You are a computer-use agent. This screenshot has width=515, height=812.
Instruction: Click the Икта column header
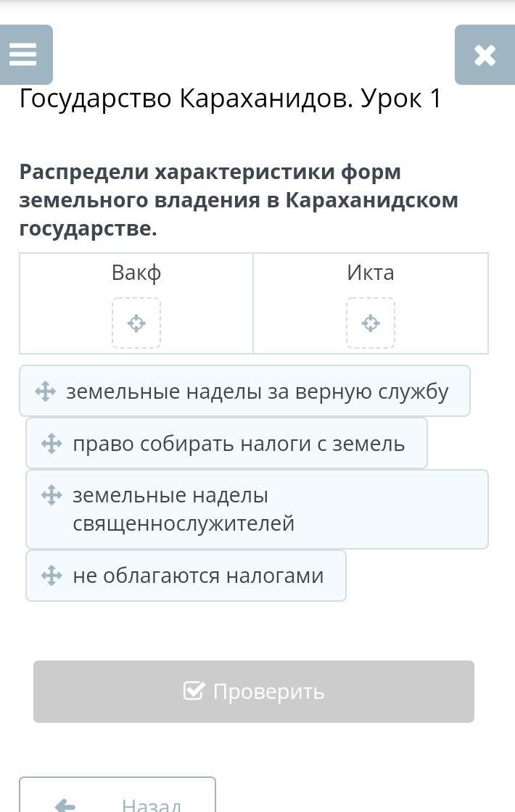[x=371, y=273]
